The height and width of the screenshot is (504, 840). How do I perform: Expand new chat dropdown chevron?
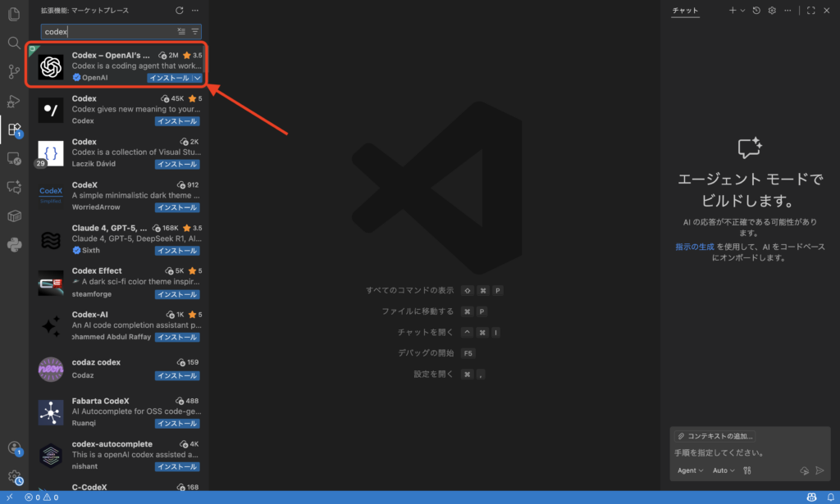click(742, 11)
